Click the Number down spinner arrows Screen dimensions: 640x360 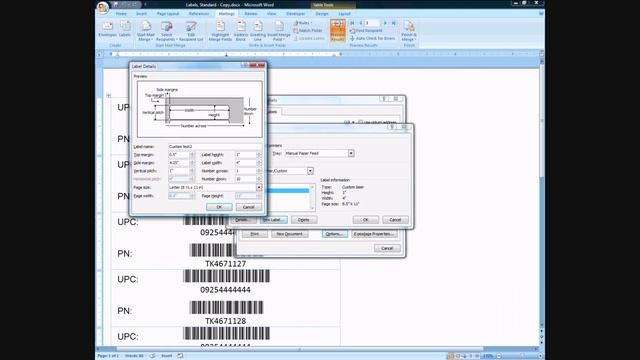click(x=259, y=179)
